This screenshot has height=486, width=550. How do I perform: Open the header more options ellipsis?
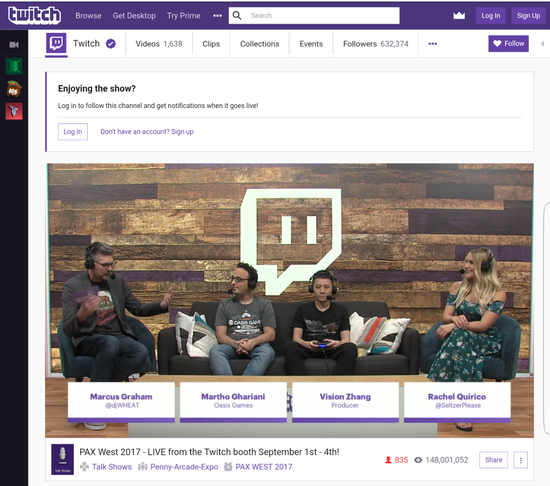pos(217,16)
